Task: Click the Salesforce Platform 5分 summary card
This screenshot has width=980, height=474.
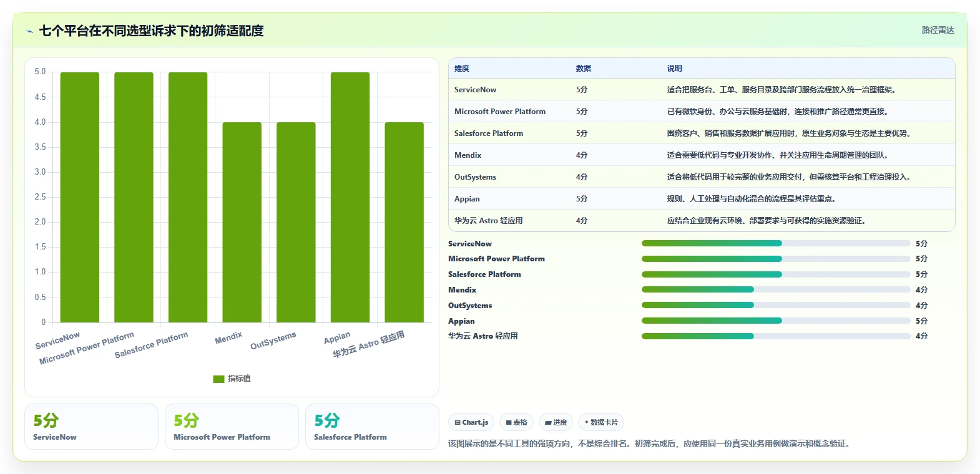Action: [x=372, y=427]
